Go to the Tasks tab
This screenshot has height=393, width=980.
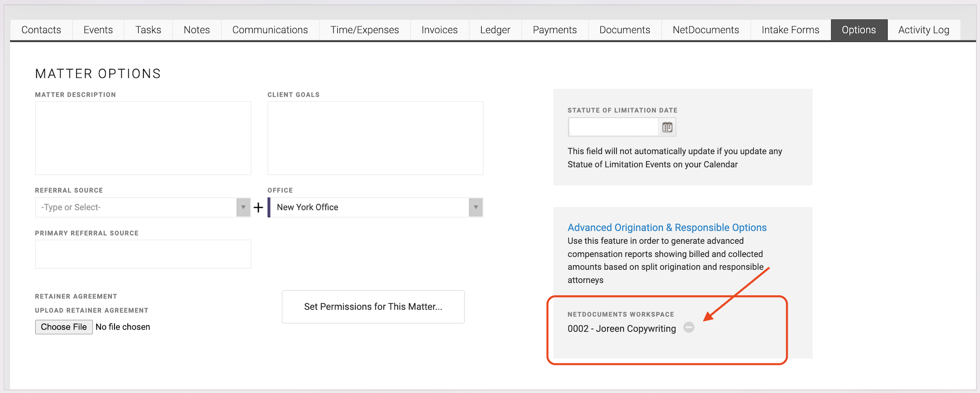[x=148, y=30]
